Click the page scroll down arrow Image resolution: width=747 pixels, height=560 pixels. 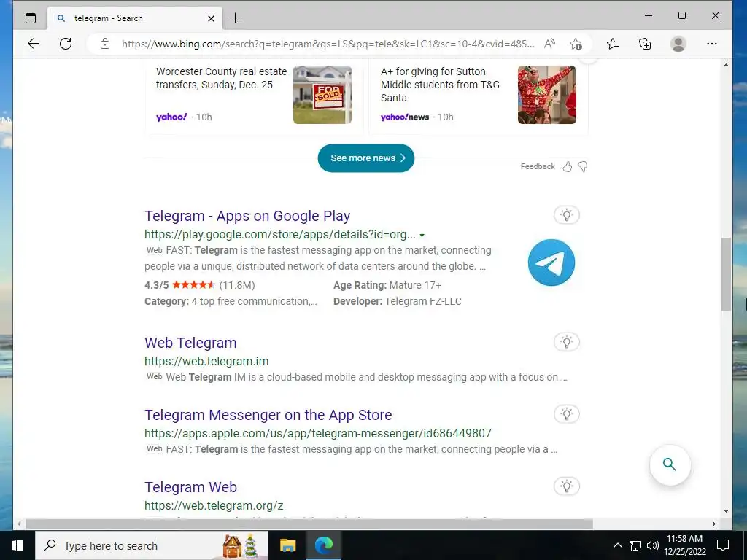tap(726, 511)
